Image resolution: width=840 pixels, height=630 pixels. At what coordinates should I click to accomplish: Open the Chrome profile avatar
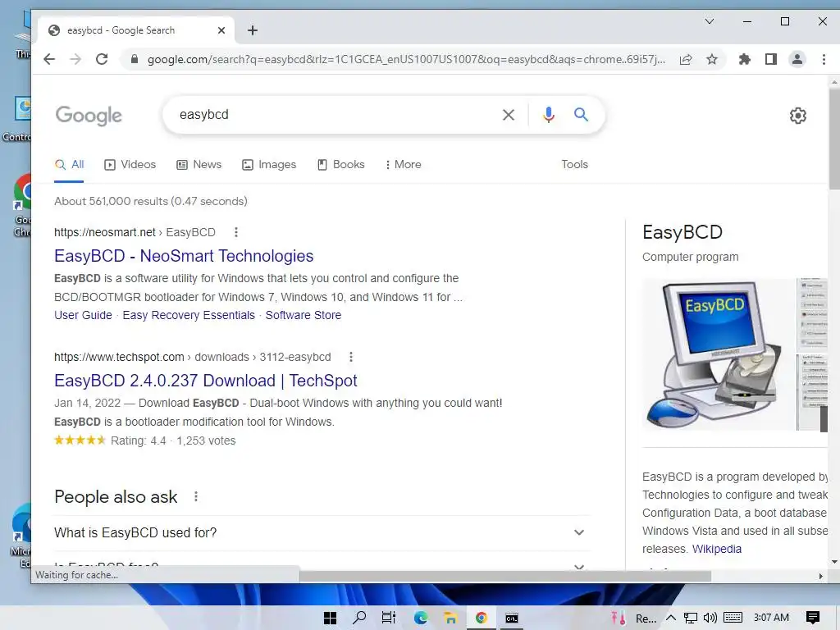point(797,59)
